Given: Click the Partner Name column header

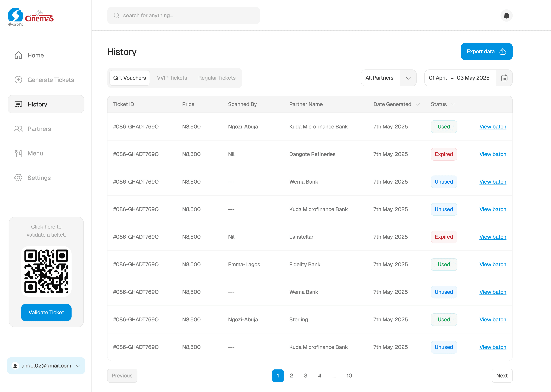Looking at the screenshot, I should pos(306,104).
